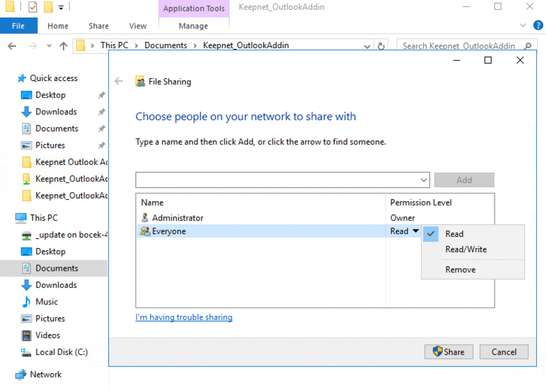
Task: Click the Keepnet_OutlookAddin breadcrumb segment
Action: click(246, 46)
